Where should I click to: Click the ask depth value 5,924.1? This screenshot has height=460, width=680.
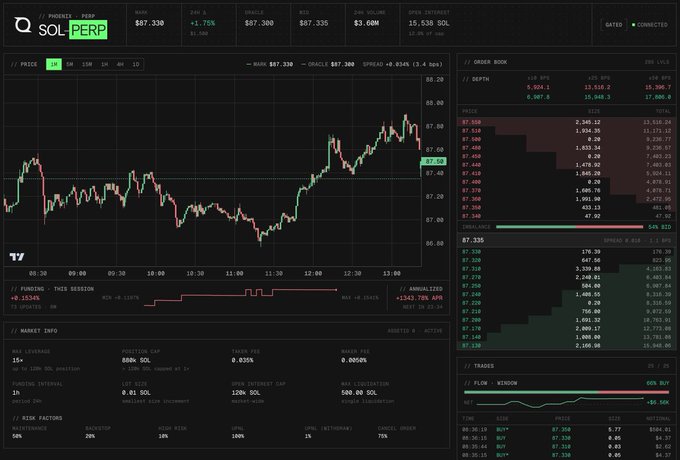pyautogui.click(x=538, y=88)
